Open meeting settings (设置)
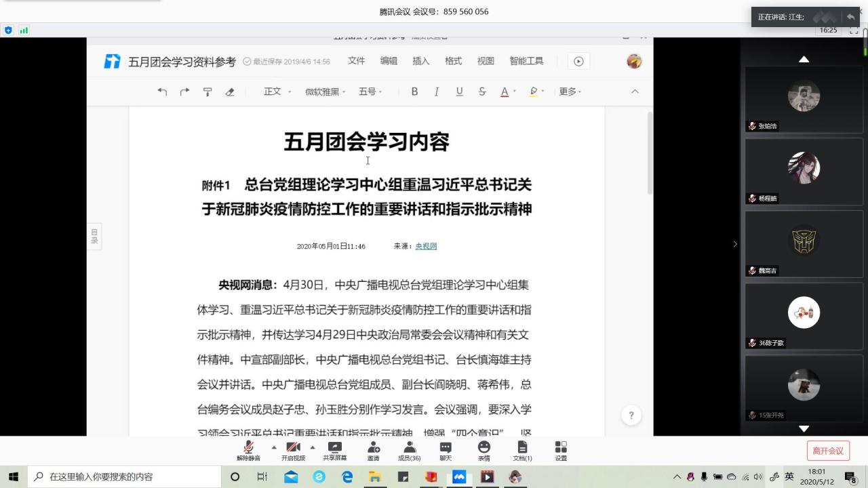Viewport: 868px width, 488px height. (x=561, y=451)
